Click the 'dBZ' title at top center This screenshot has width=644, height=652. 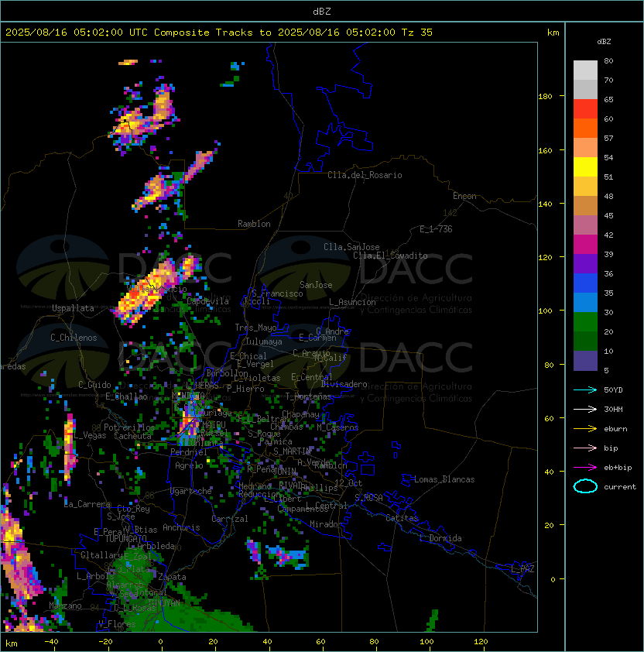(x=322, y=12)
